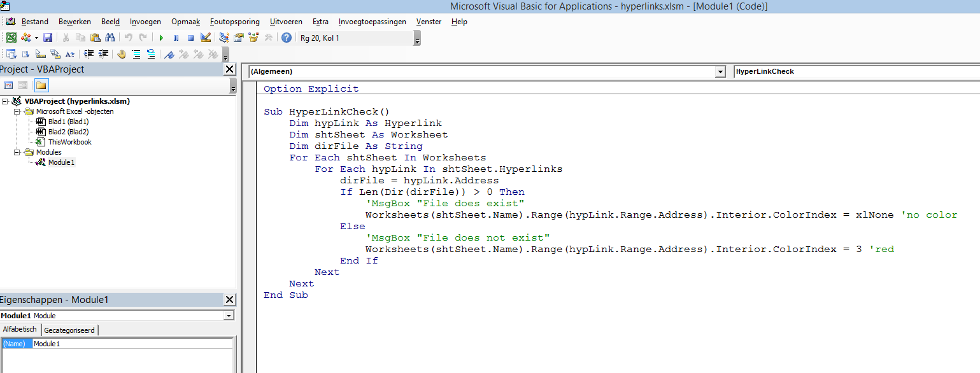Image resolution: width=980 pixels, height=373 pixels.
Task: Open the Object Browser icon
Action: [253, 38]
